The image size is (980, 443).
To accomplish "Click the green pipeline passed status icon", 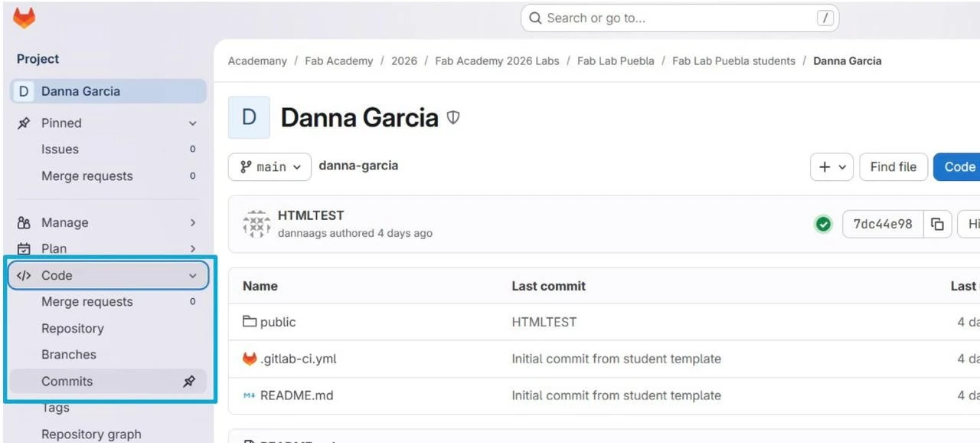I will pyautogui.click(x=823, y=224).
